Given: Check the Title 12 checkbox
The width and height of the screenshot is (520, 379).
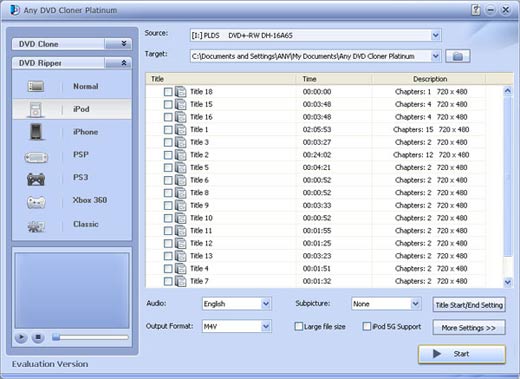Looking at the screenshot, I should 168,244.
